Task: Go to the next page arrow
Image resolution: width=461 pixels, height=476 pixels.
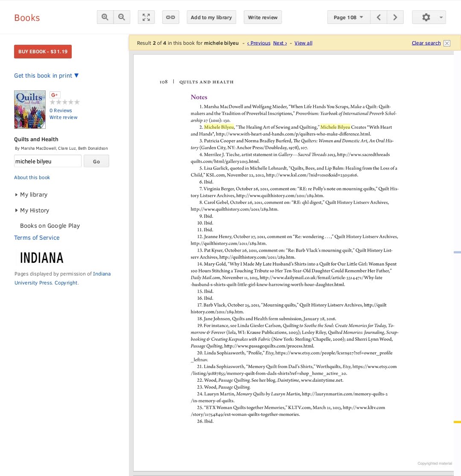Action: (395, 17)
